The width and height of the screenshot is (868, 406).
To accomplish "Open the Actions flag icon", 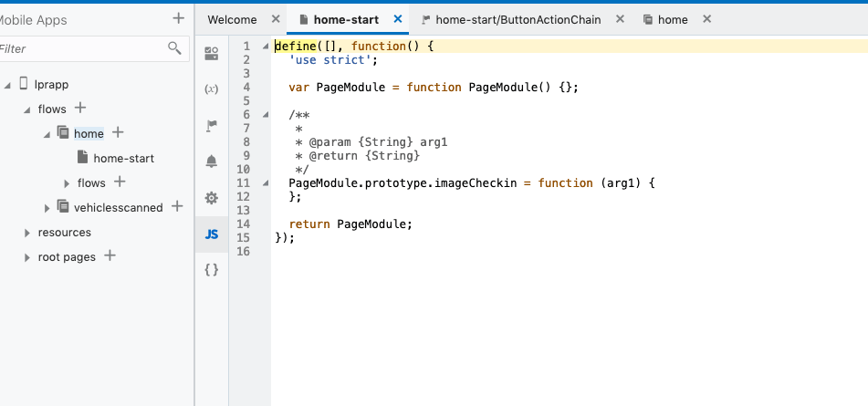I will point(211,126).
